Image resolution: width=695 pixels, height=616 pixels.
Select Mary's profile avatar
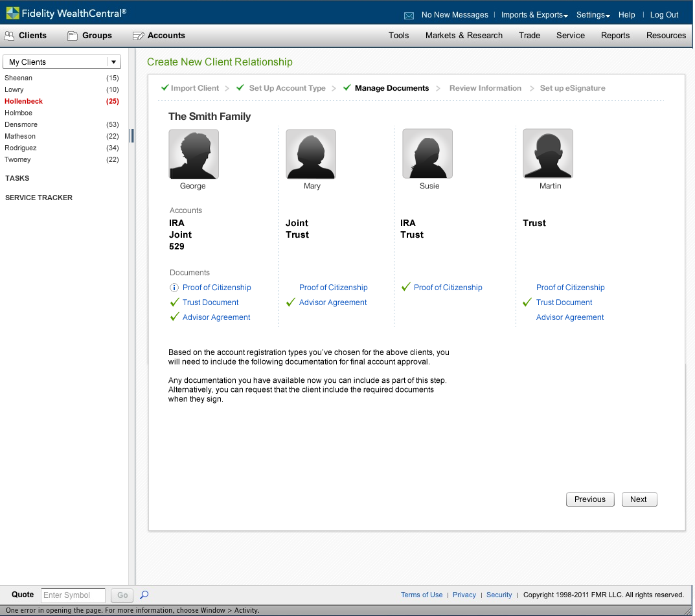[311, 154]
